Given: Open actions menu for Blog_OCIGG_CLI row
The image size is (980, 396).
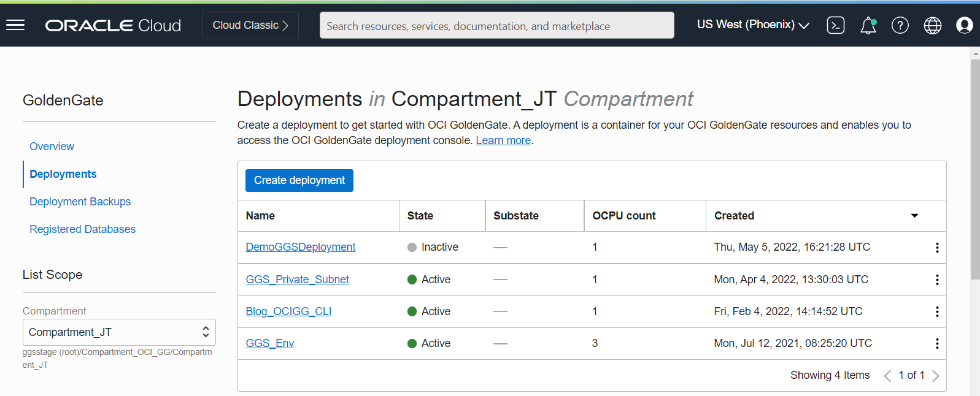Looking at the screenshot, I should point(937,312).
